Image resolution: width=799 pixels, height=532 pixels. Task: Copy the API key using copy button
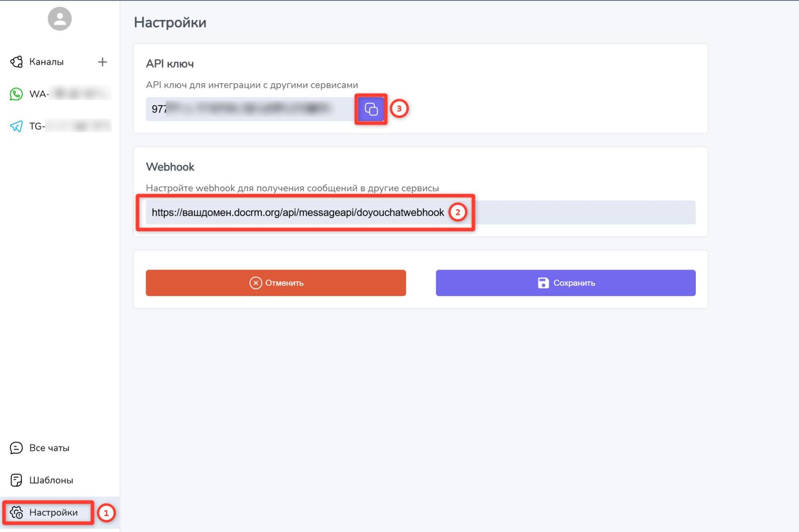pos(371,109)
